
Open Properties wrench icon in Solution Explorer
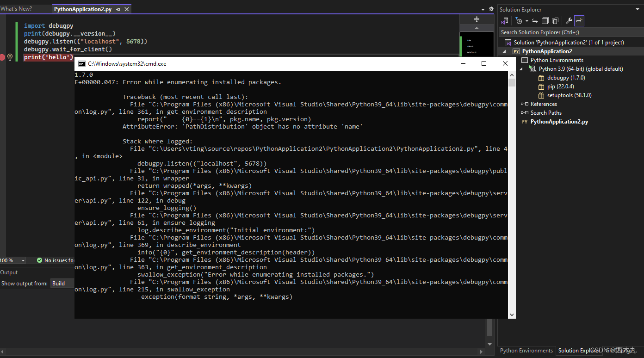[x=569, y=21]
